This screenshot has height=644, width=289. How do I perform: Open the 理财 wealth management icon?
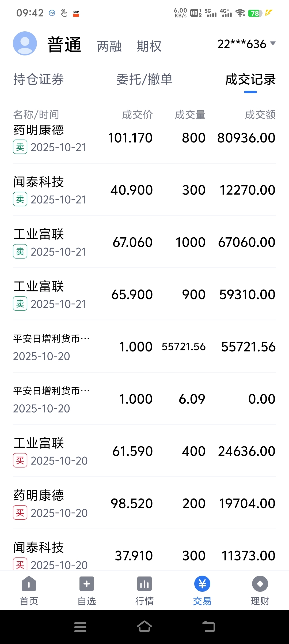260,583
